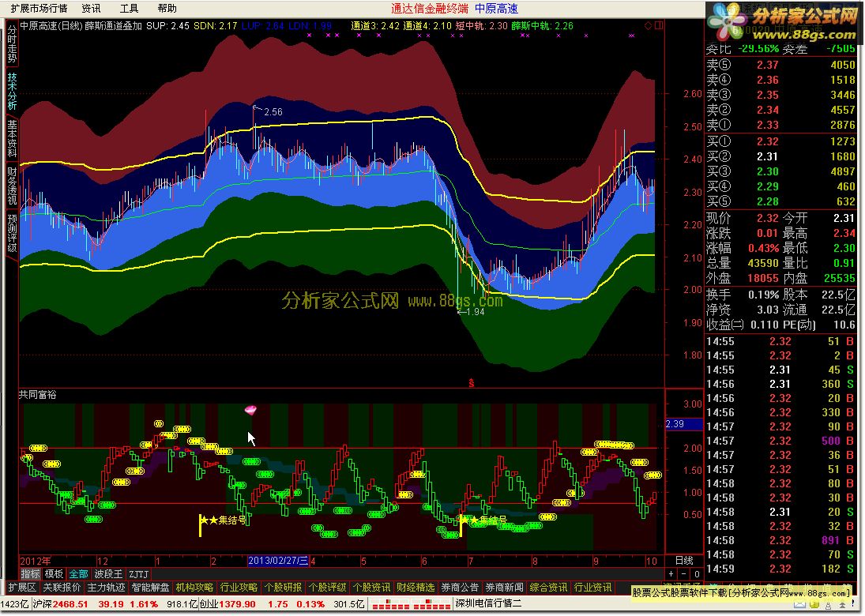Click the 卖⑤ 2.37 ask row
The height and width of the screenshot is (616, 865).
point(781,65)
